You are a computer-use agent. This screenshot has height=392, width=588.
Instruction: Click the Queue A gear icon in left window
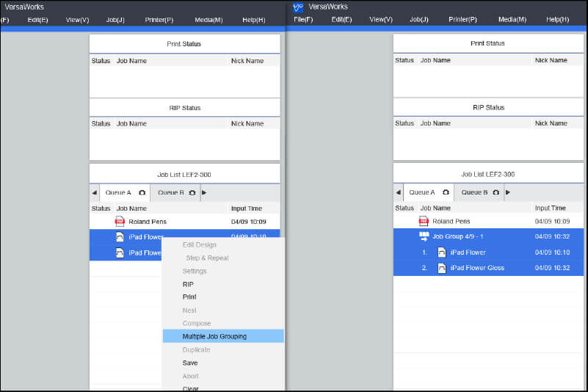point(142,192)
